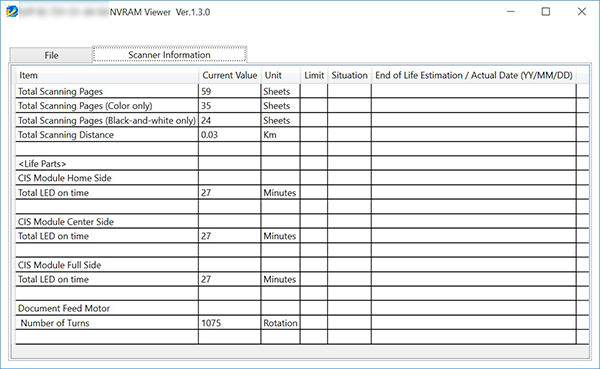Click the Document Feed Motor label
The width and height of the screenshot is (600, 369).
(x=64, y=309)
